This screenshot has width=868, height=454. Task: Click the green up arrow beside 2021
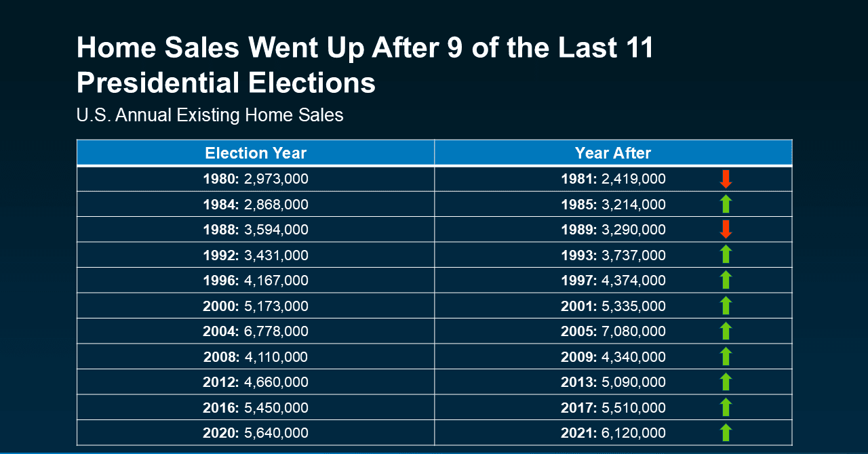point(726,433)
